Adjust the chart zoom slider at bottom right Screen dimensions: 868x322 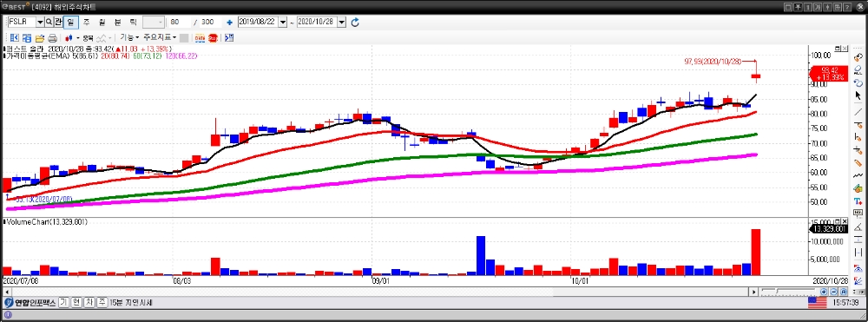point(777,291)
